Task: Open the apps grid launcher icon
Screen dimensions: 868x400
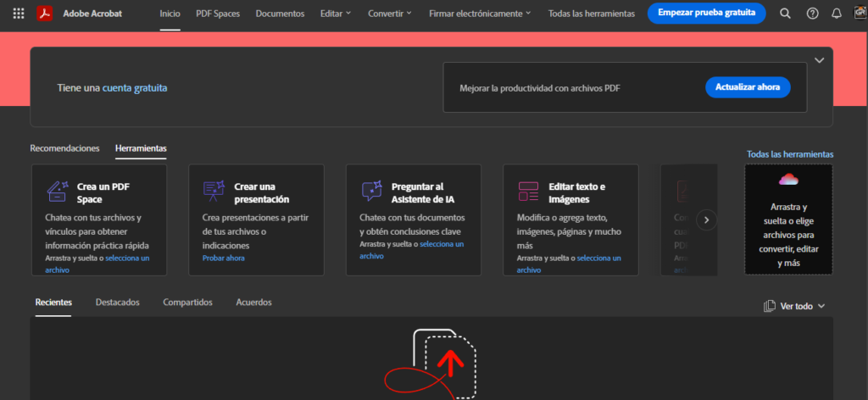Action: pyautogui.click(x=19, y=14)
